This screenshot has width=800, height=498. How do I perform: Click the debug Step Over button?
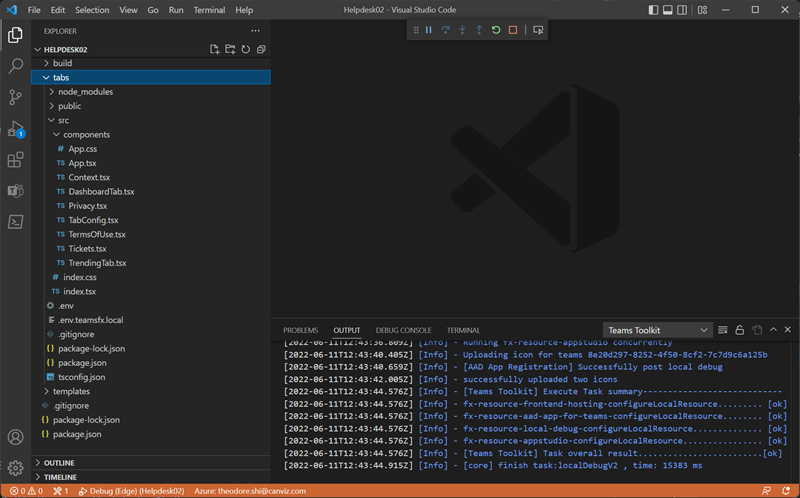tap(445, 30)
